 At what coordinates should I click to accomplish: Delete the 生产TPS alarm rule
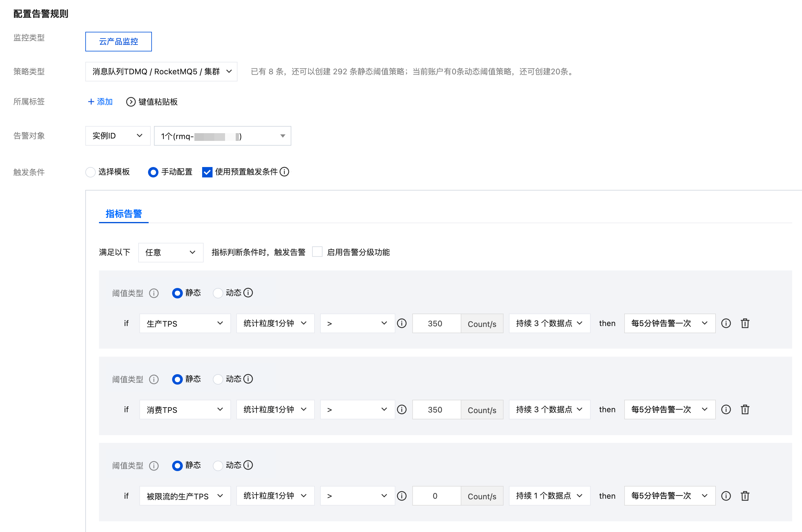coord(745,323)
